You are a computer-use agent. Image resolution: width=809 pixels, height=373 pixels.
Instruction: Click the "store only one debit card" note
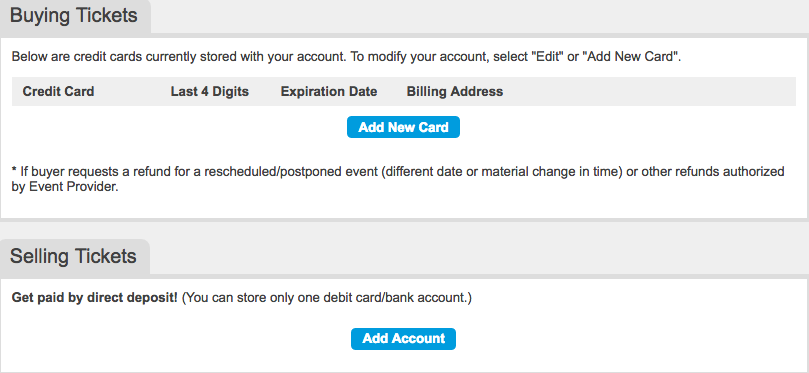click(x=327, y=298)
